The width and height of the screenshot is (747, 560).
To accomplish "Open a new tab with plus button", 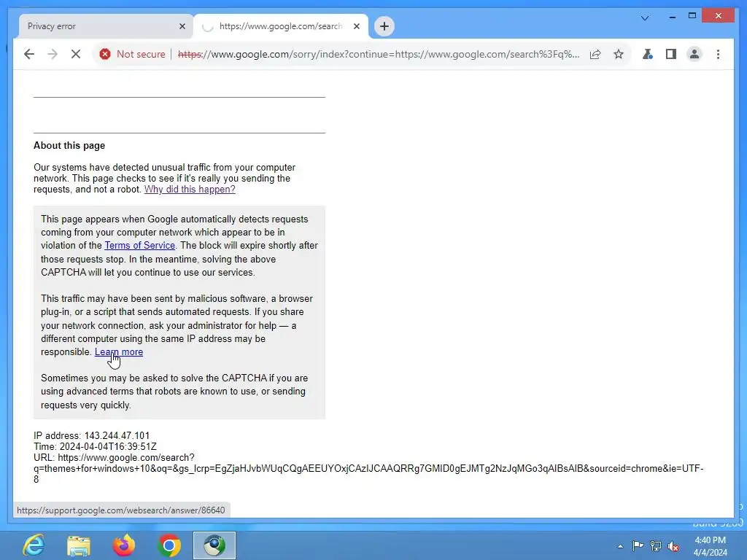I will point(384,26).
